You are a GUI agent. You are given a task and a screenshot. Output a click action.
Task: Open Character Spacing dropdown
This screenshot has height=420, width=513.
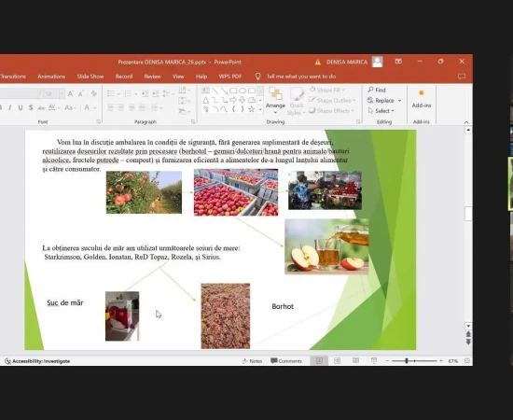tap(54, 107)
